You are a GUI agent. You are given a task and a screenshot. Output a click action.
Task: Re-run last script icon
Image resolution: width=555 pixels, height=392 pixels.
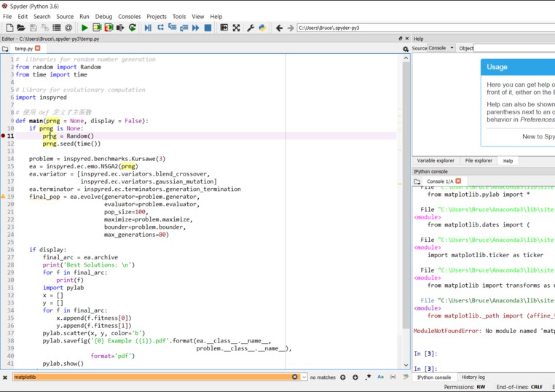[x=133, y=28]
